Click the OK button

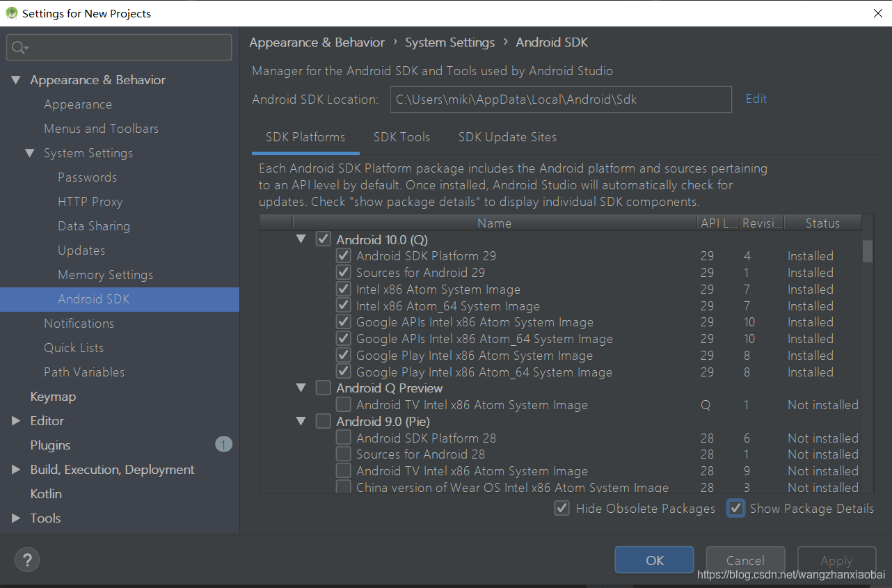point(654,560)
